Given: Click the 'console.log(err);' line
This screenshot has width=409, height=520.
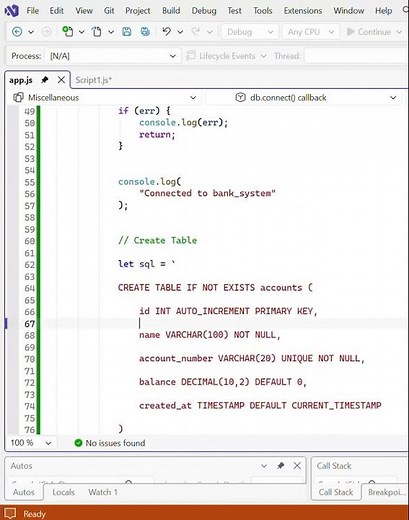Looking at the screenshot, I should click(x=184, y=123).
